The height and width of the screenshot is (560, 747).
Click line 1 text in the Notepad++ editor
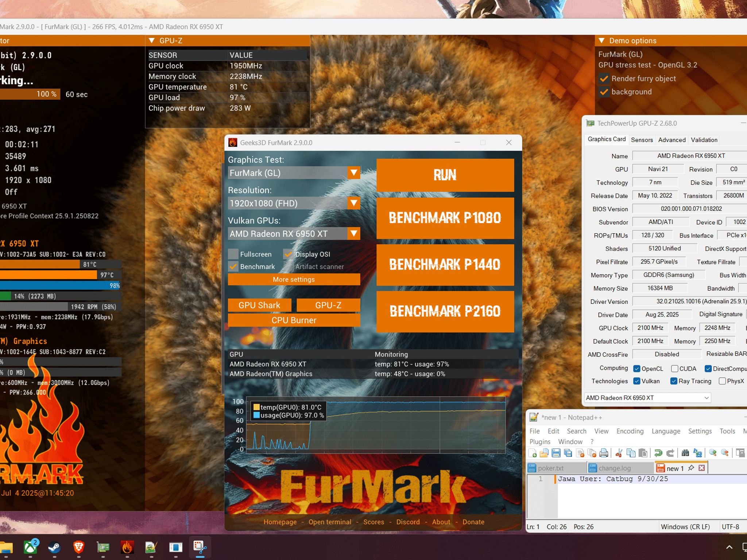click(613, 479)
